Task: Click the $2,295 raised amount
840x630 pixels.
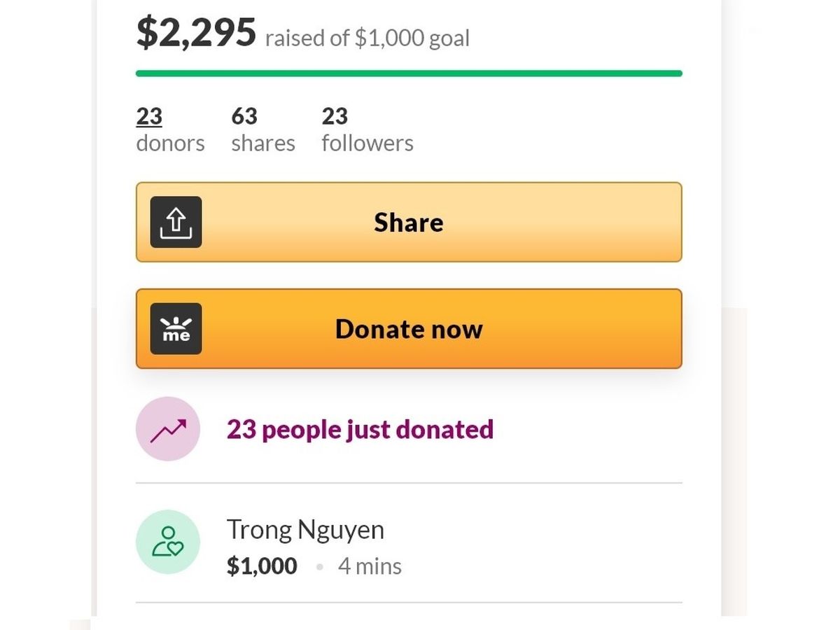Action: (x=197, y=32)
